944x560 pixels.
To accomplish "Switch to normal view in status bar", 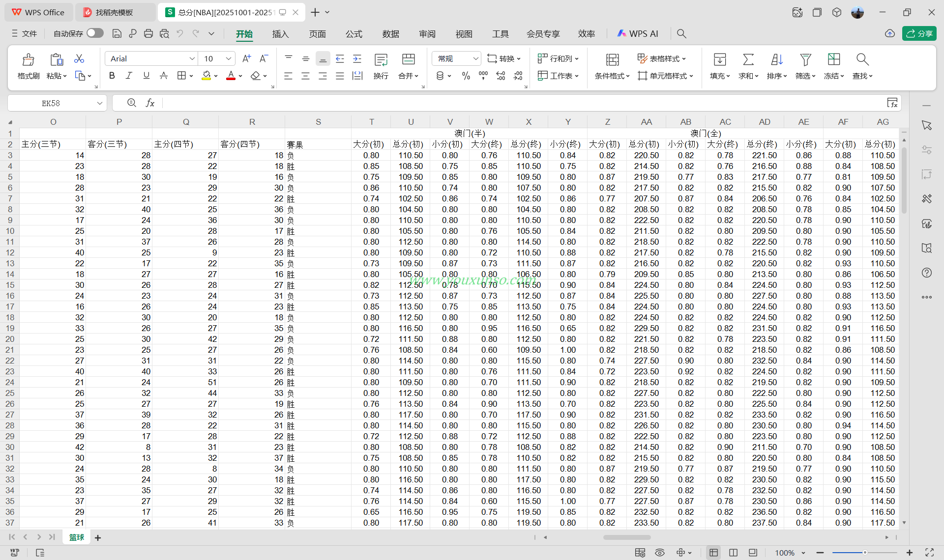I will (x=713, y=553).
